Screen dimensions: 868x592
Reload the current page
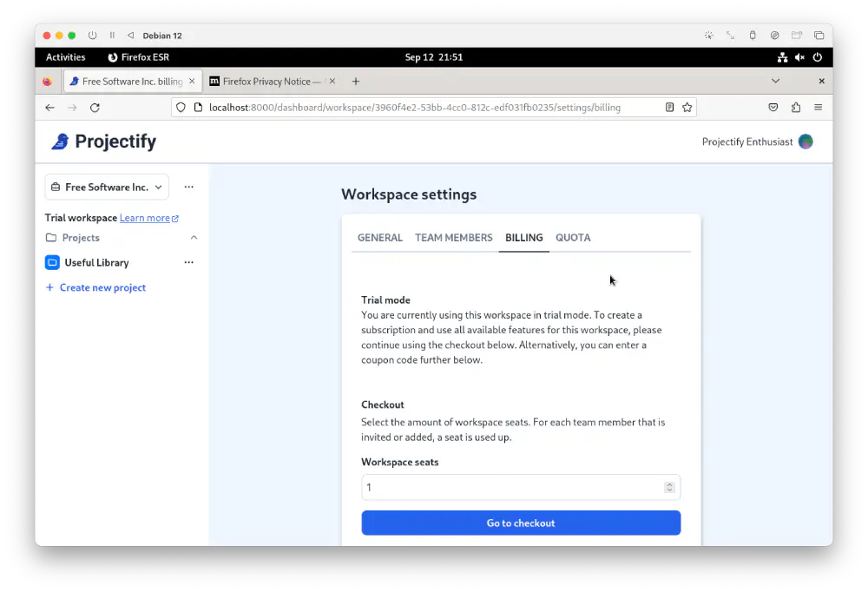click(x=95, y=108)
